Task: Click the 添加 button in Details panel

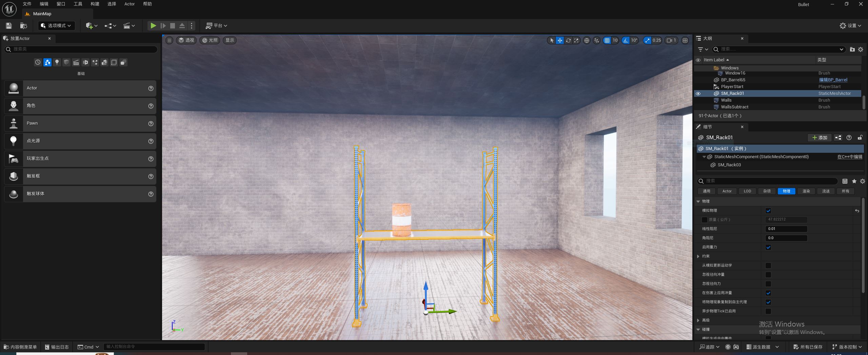Action: pyautogui.click(x=820, y=138)
